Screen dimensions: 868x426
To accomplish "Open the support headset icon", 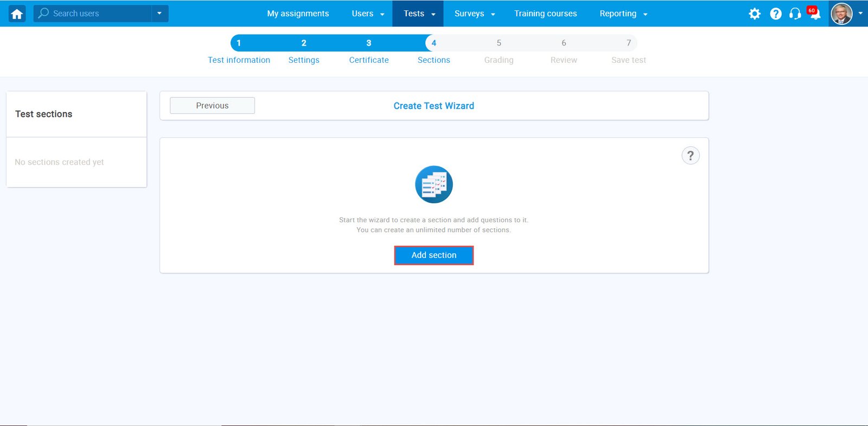I will click(795, 14).
